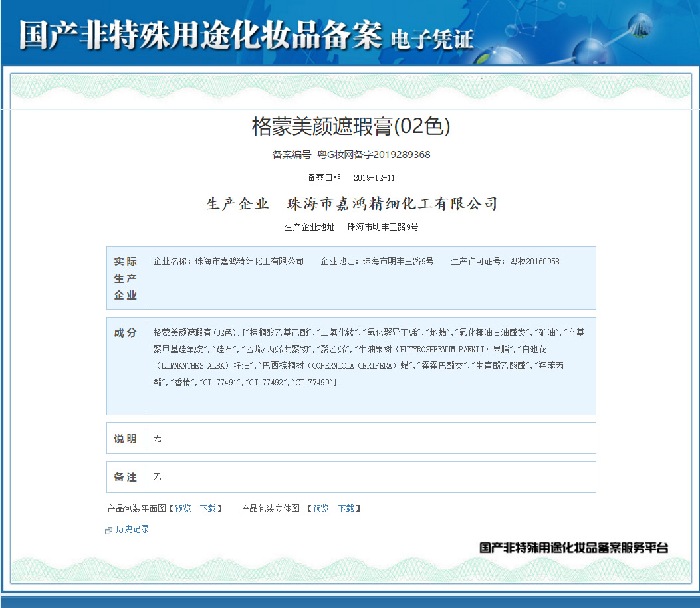This screenshot has width=700, height=608.
Task: Preview the 产品包装平面图 flat package image
Action: [183, 508]
